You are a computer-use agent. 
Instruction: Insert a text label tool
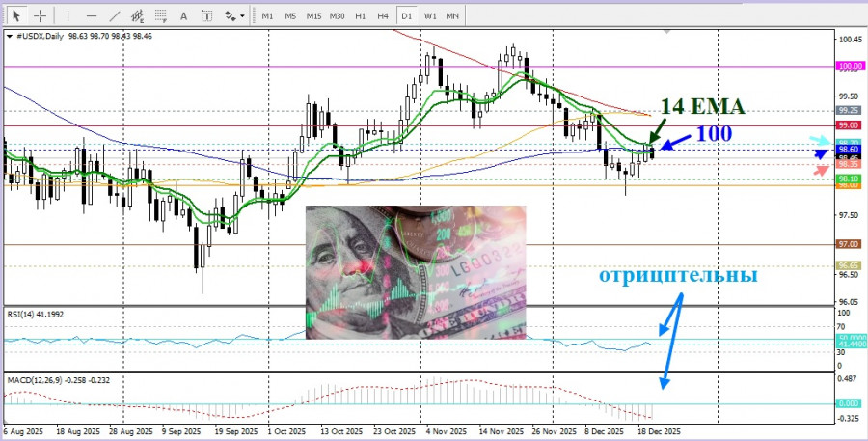[x=207, y=16]
